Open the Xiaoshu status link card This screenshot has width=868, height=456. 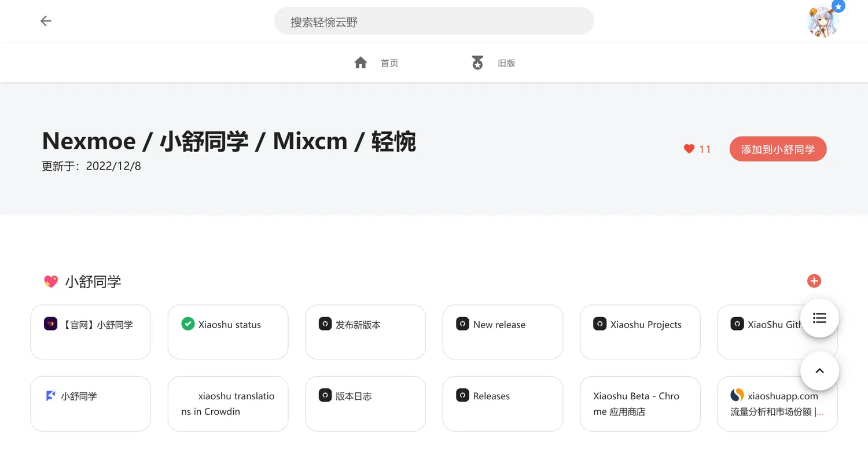pyautogui.click(x=228, y=332)
